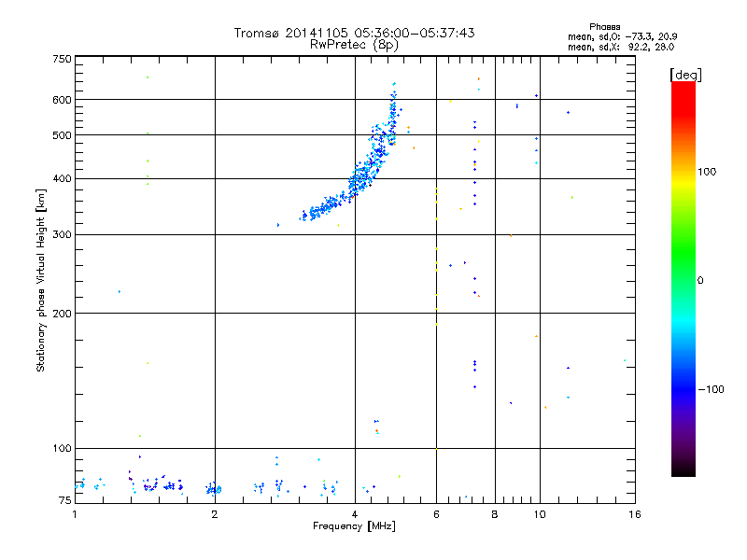Click the '1' frequency axis tick label
Image resolution: width=747 pixels, height=560 pixels.
75,514
